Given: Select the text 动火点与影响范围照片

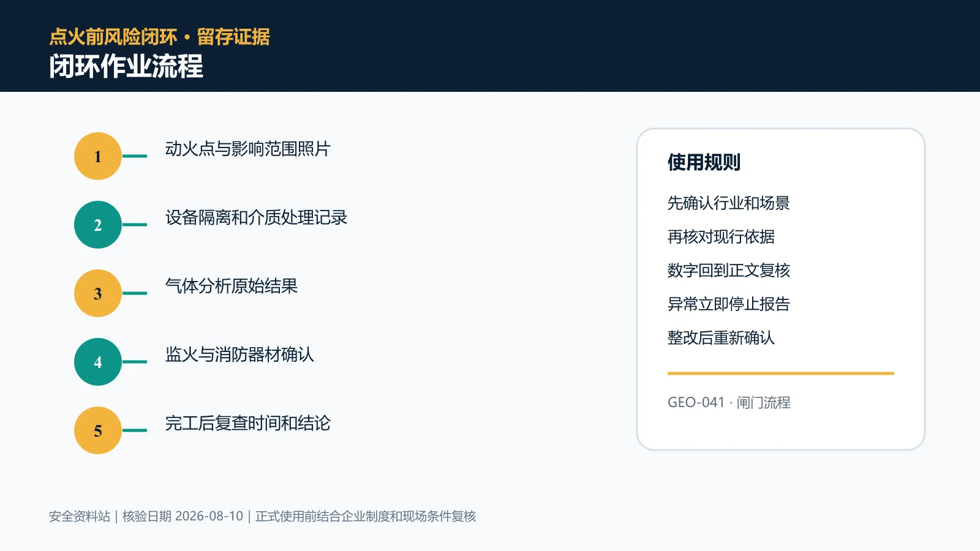Looking at the screenshot, I should coord(247,149).
